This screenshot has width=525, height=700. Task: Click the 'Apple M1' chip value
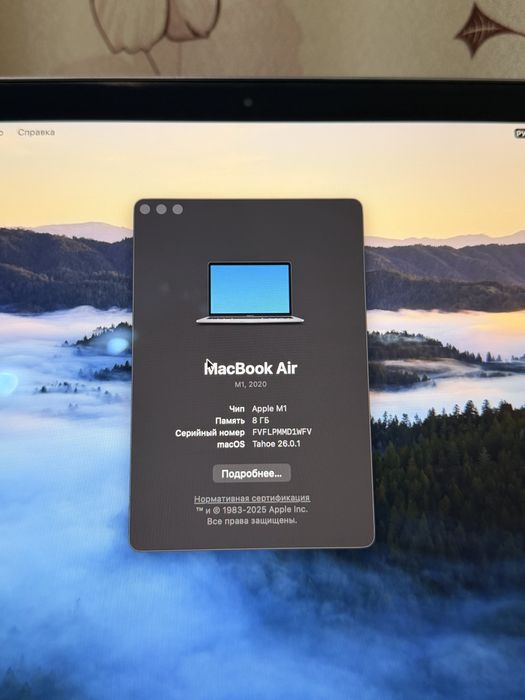(270, 408)
